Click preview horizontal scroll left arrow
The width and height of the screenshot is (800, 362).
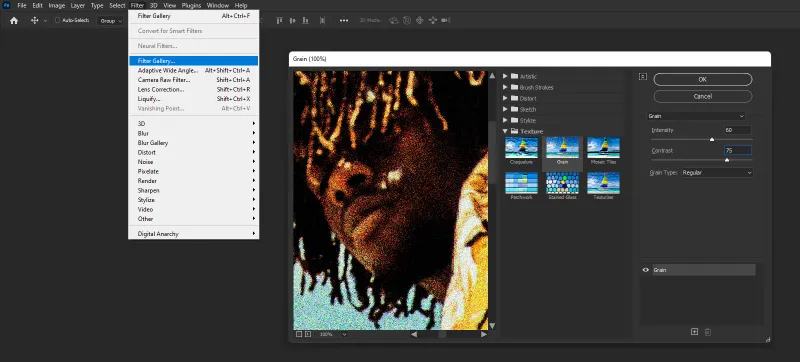(414, 334)
